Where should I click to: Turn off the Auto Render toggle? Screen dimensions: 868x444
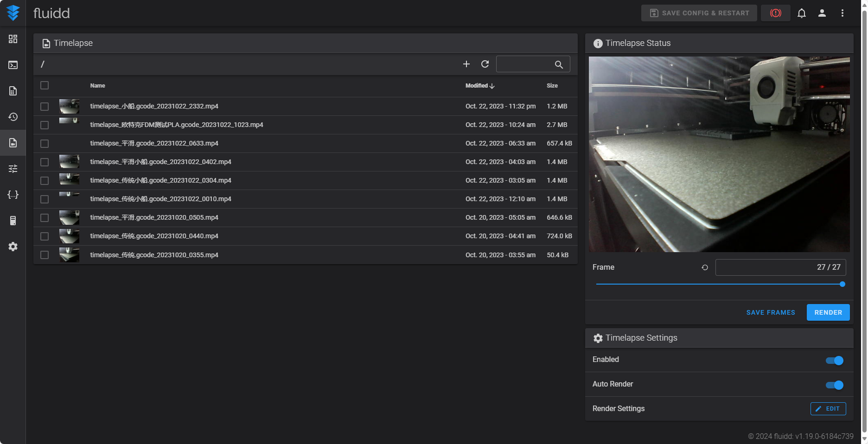point(834,385)
